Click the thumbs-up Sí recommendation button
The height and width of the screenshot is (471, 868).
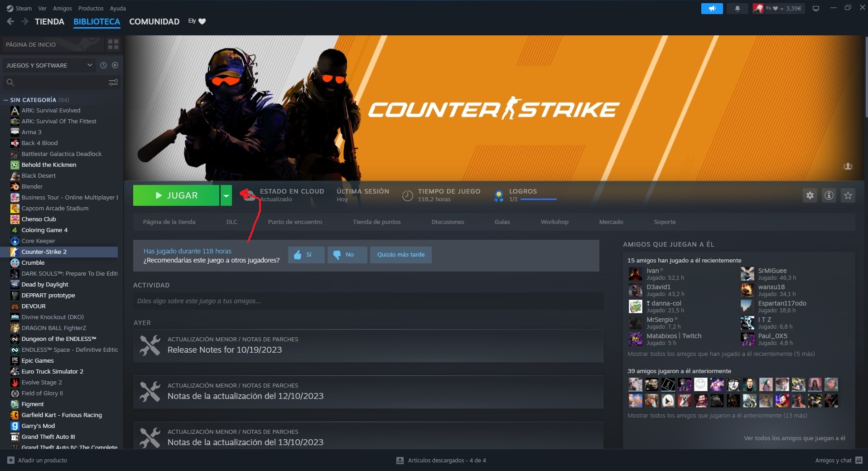click(x=306, y=255)
